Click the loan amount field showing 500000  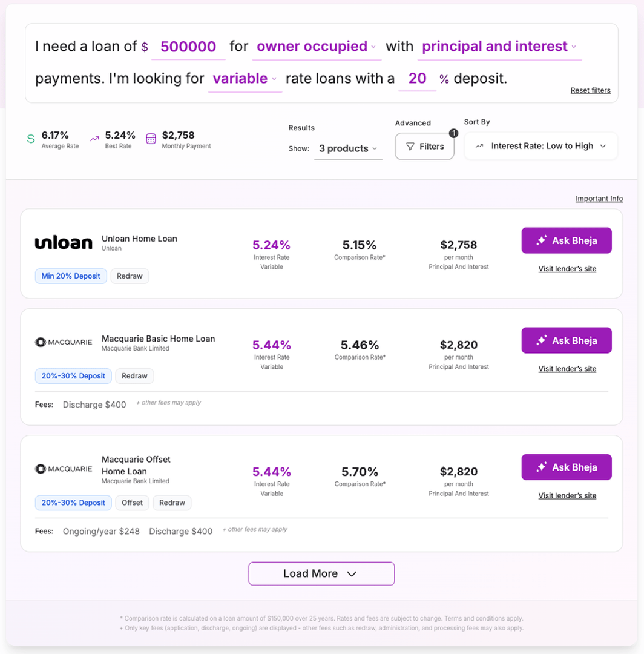click(x=188, y=46)
